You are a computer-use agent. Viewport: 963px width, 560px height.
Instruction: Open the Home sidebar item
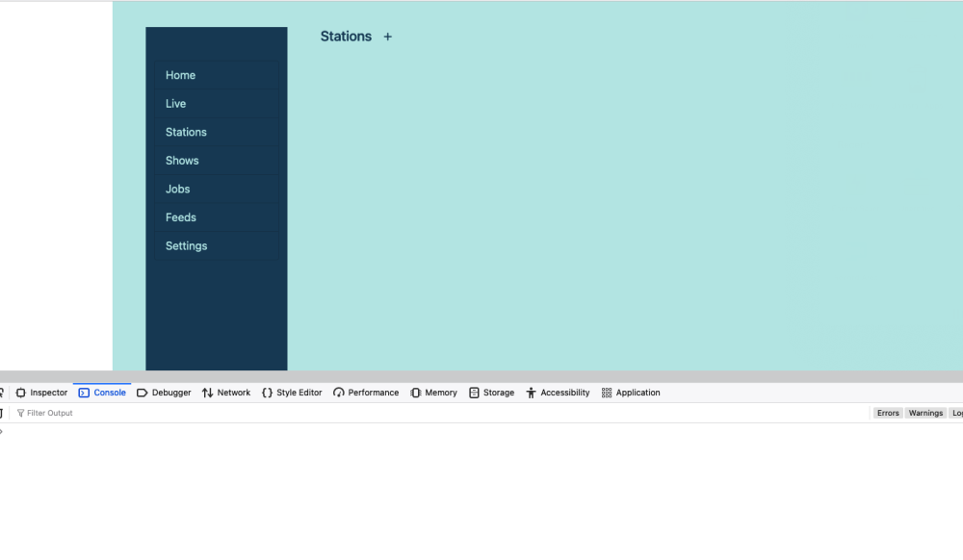coord(216,75)
